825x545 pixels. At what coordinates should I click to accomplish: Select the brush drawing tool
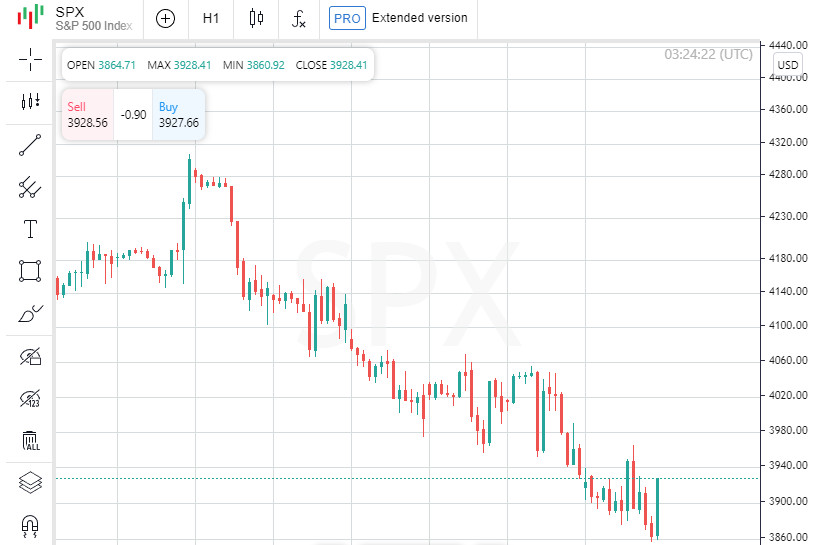tap(30, 314)
